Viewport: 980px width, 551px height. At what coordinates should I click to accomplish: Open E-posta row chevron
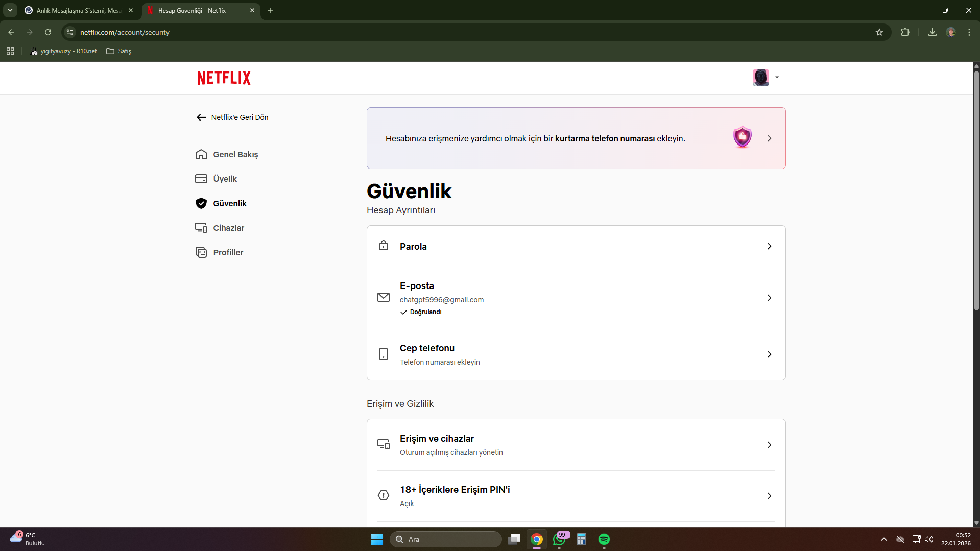tap(769, 298)
